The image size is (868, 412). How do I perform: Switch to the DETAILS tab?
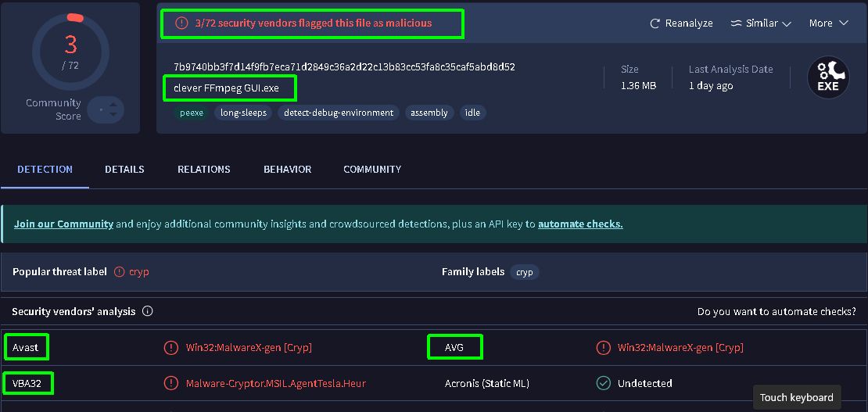point(124,169)
